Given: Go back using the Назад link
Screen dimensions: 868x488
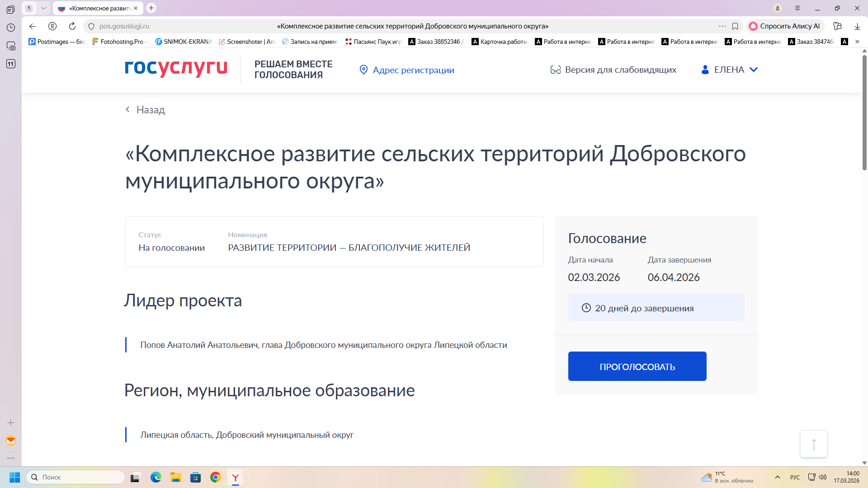Looking at the screenshot, I should tap(146, 110).
